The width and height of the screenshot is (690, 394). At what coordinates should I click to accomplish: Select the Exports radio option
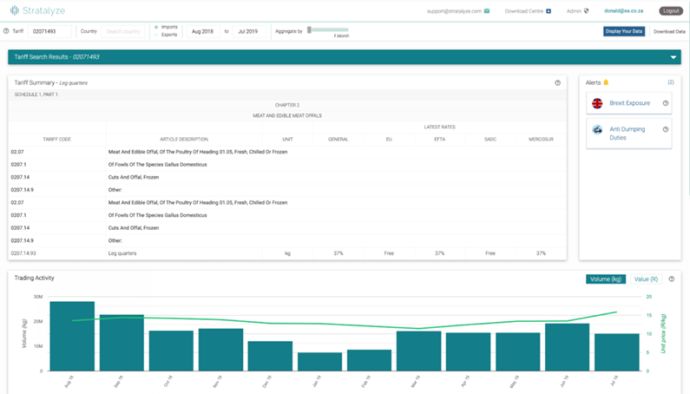click(x=156, y=35)
